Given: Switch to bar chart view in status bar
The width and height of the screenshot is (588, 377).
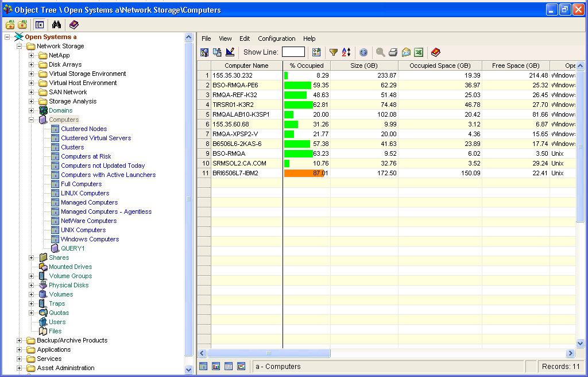Looking at the screenshot, I should tap(216, 366).
